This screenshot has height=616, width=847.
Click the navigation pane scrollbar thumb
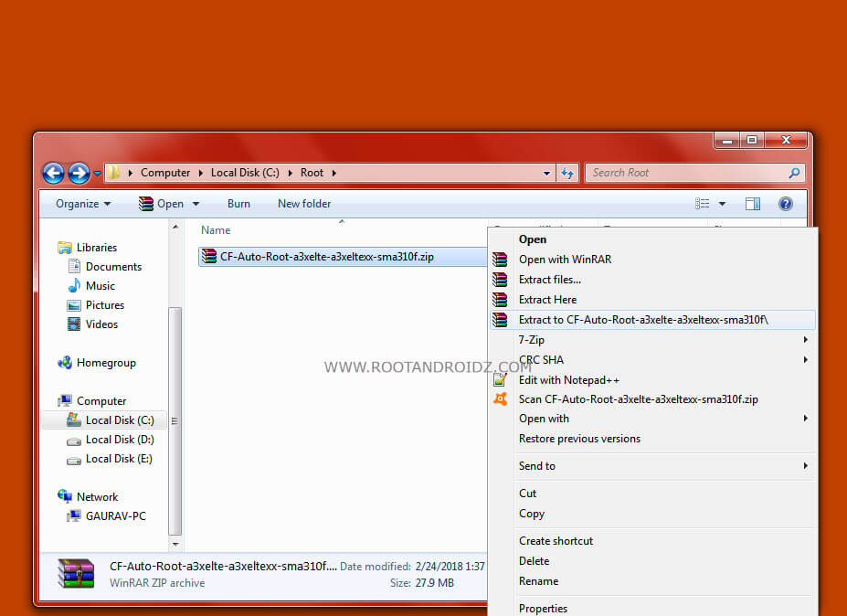coord(175,421)
